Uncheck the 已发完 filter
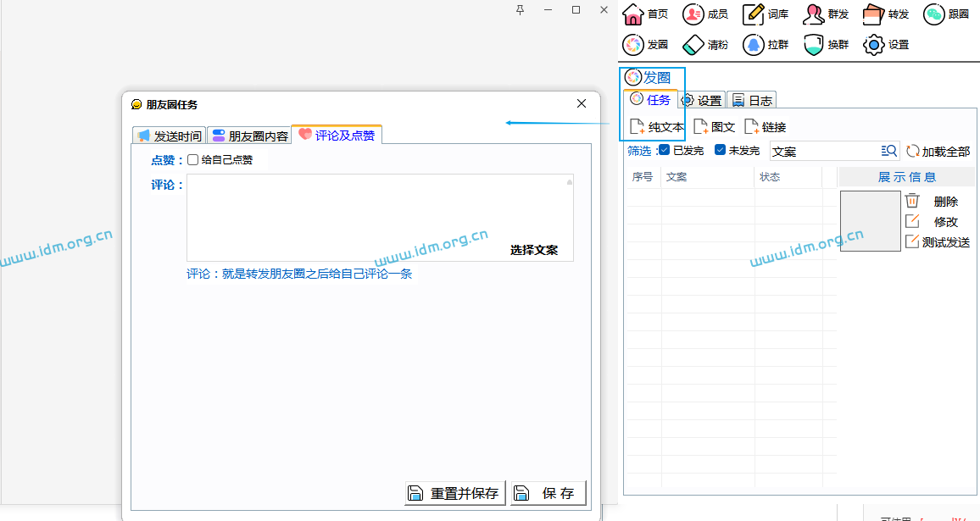 (x=665, y=150)
